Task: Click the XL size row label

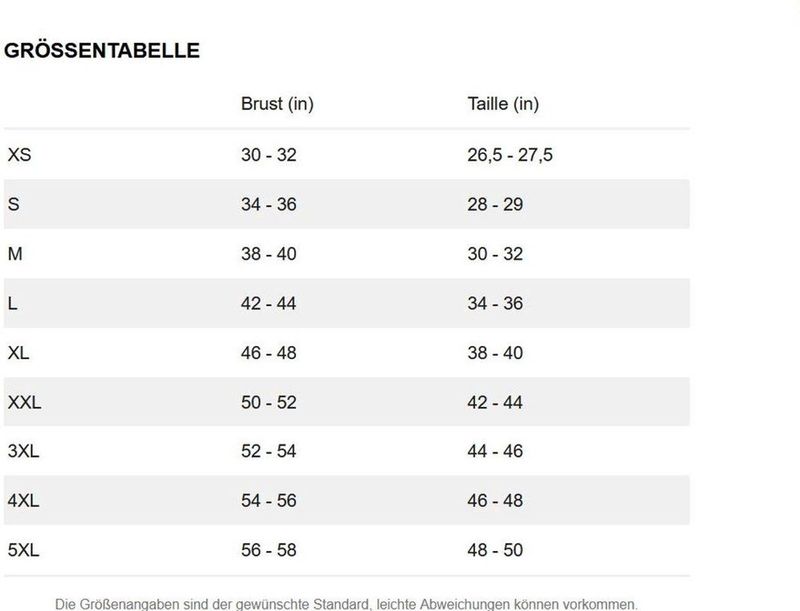Action: click(18, 353)
